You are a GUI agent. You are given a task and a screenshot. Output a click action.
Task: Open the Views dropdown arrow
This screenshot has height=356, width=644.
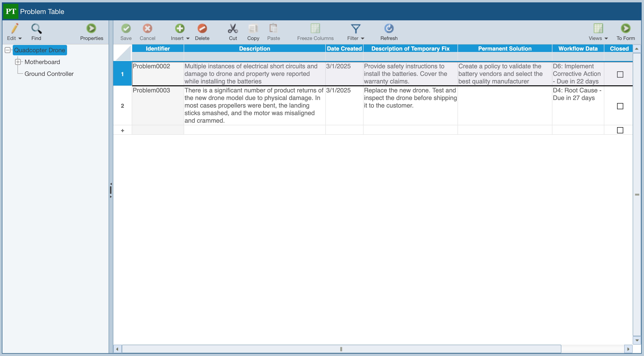(x=606, y=38)
